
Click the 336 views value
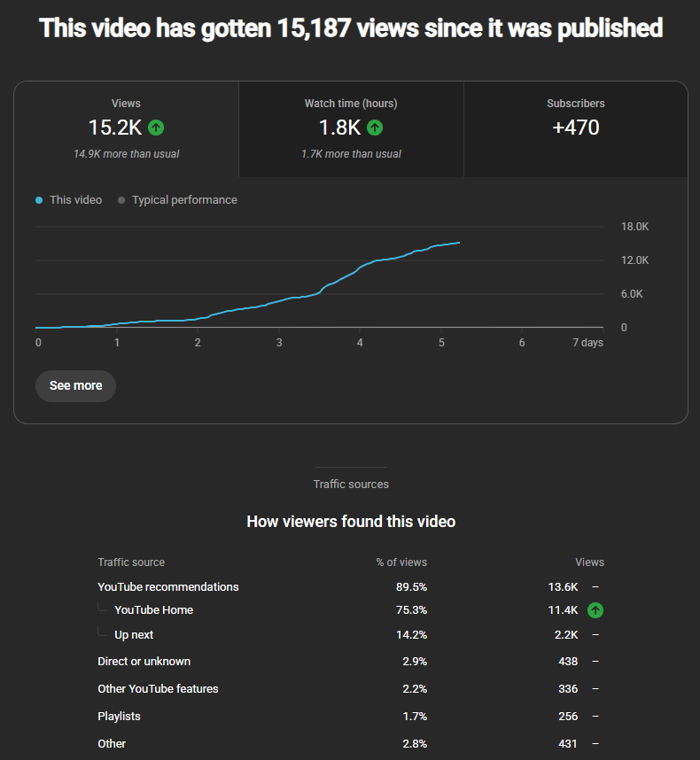568,689
